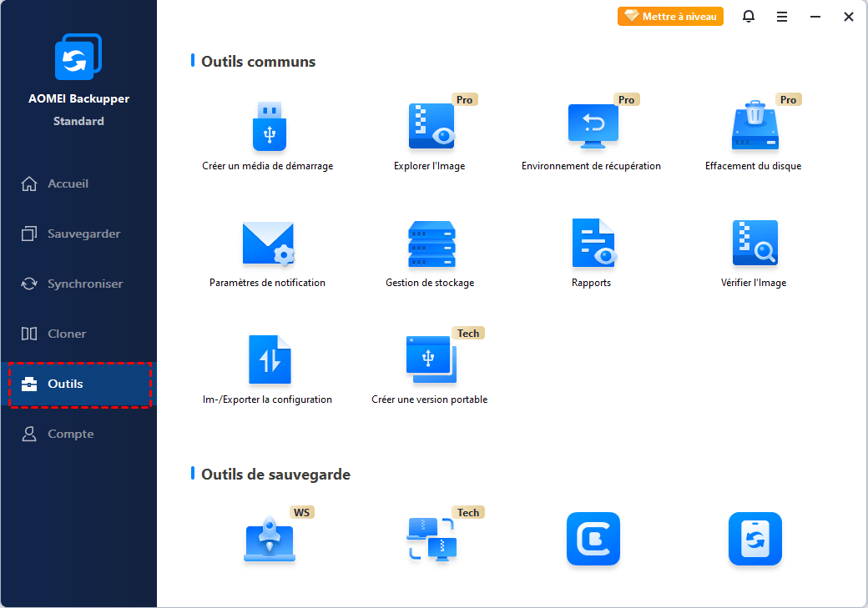This screenshot has height=608, width=868.
Task: Open the Rapports document icon
Action: point(593,244)
